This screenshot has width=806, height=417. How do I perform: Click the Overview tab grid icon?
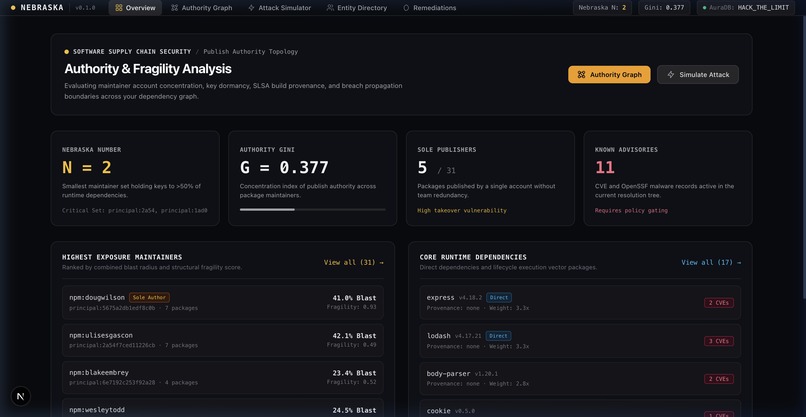tap(119, 8)
